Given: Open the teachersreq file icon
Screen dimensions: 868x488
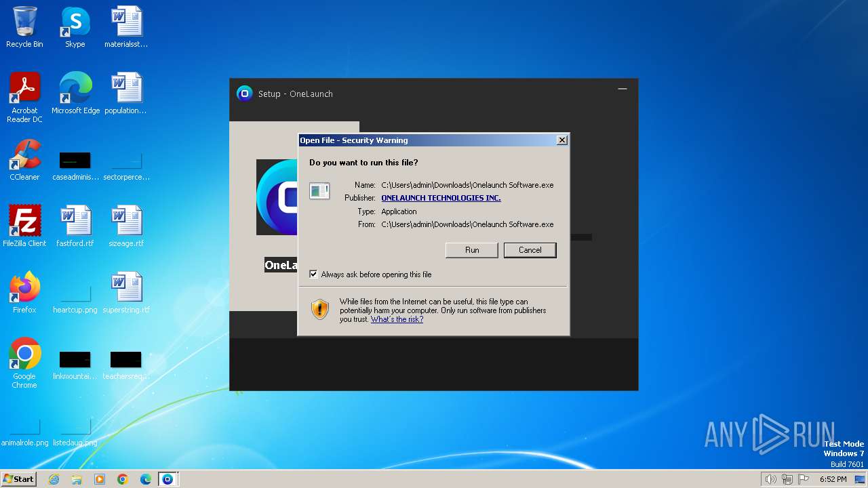Looking at the screenshot, I should 126,365.
